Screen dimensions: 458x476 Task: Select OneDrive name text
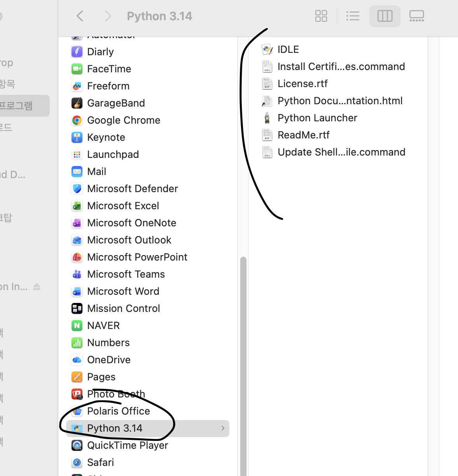tap(109, 360)
